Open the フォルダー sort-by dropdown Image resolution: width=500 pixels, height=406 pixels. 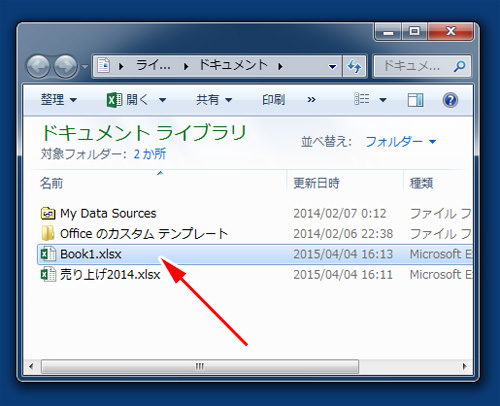coord(401,142)
